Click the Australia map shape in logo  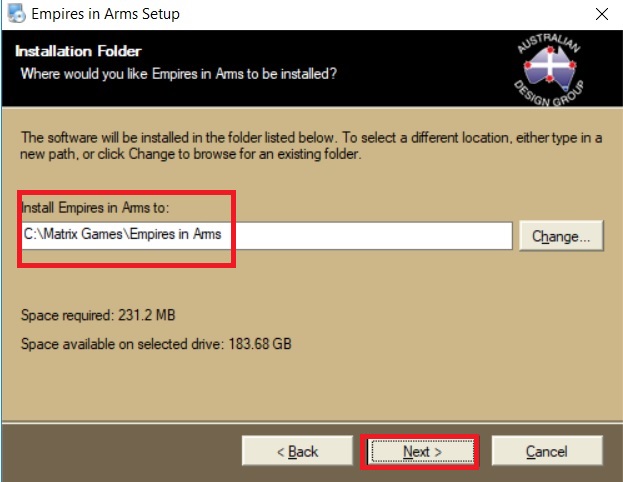[550, 69]
